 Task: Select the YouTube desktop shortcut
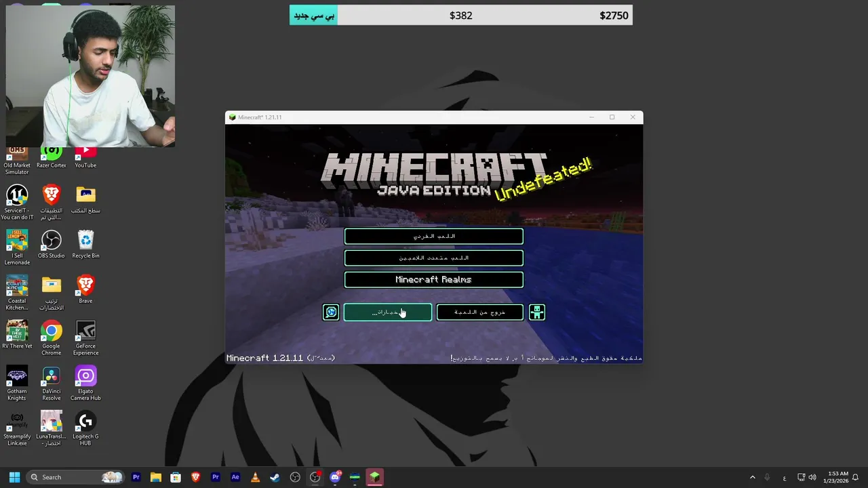85,157
